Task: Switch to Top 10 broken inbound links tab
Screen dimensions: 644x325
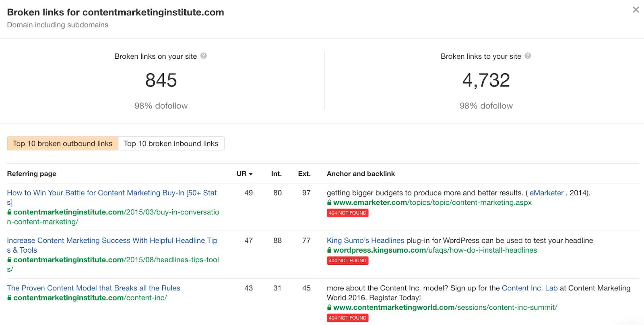Action: tap(171, 144)
